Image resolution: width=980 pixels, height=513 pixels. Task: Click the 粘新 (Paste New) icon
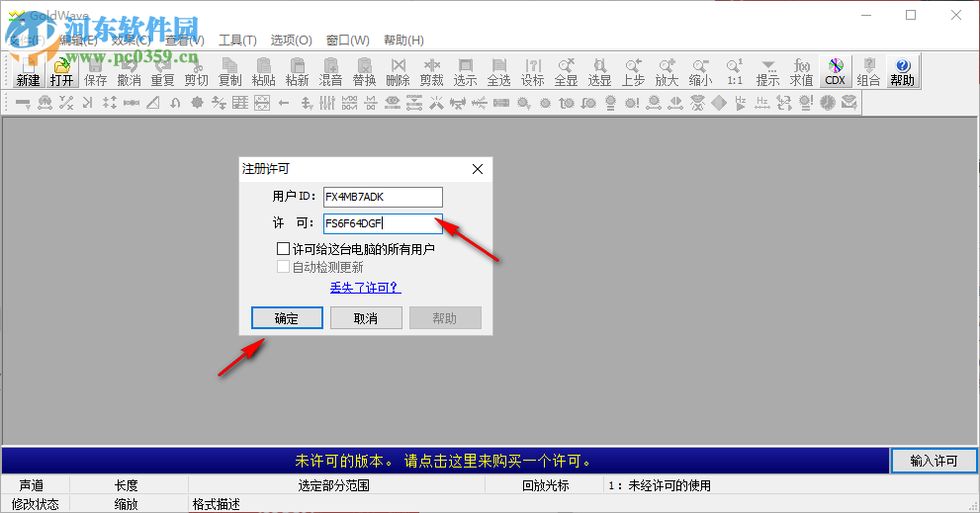(x=297, y=71)
